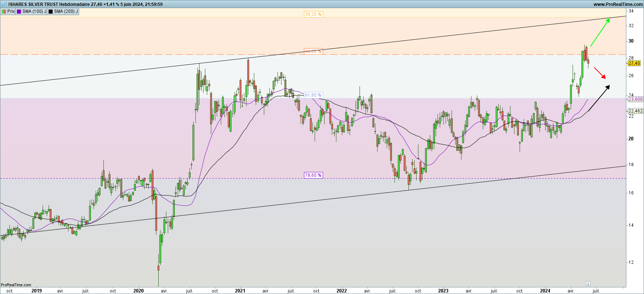Image resolution: width=644 pixels, height=294 pixels.
Task: Click the 2024 year label on the time axis
Action: click(x=545, y=291)
